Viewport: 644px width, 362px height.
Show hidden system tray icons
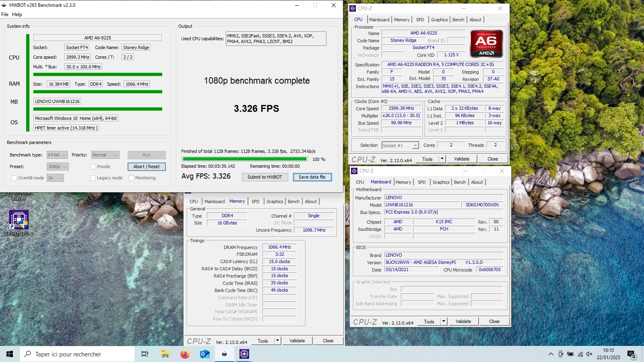[x=551, y=354]
